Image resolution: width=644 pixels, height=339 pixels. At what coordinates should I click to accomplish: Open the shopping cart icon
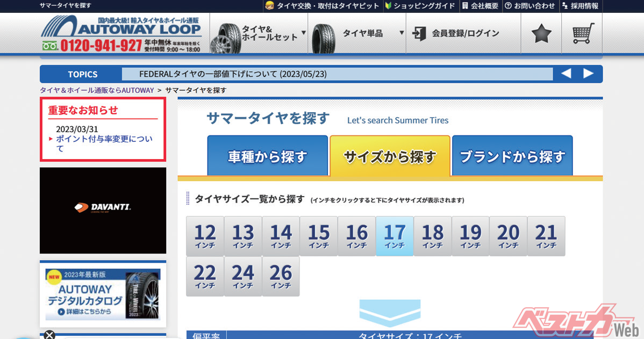(x=583, y=34)
